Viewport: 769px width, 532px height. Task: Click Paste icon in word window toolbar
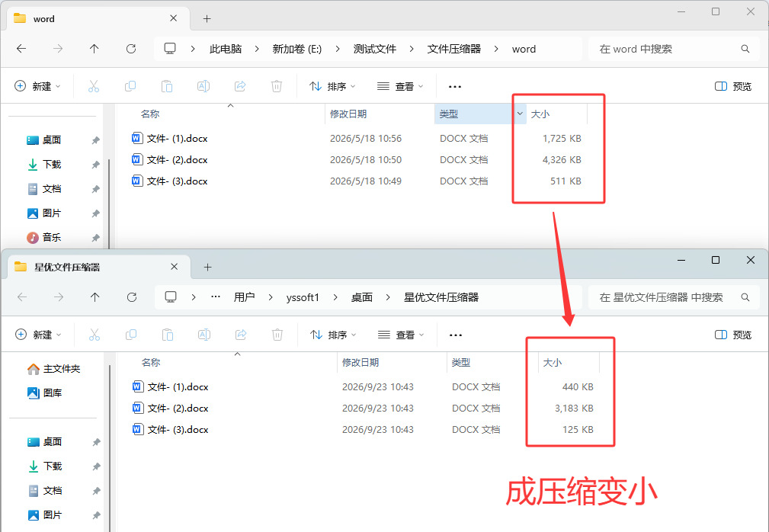point(167,86)
